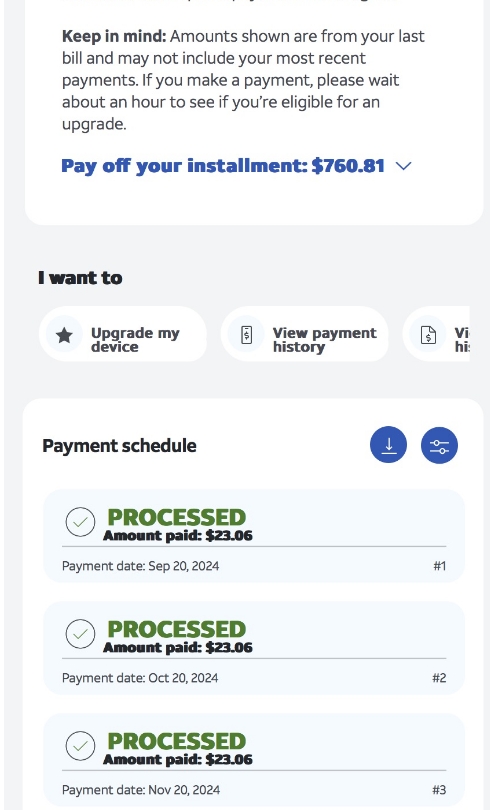Open payment schedule filter options

(439, 445)
